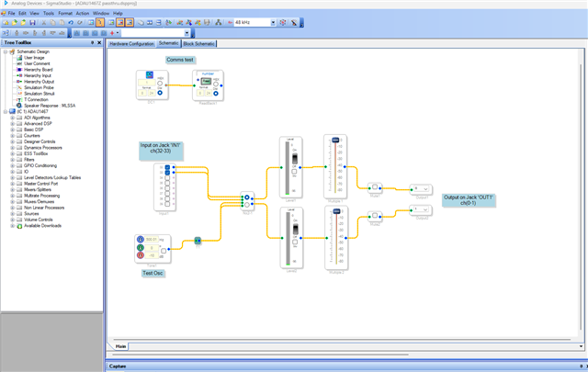Select Dec radio on ReadBack1 block

[216, 93]
